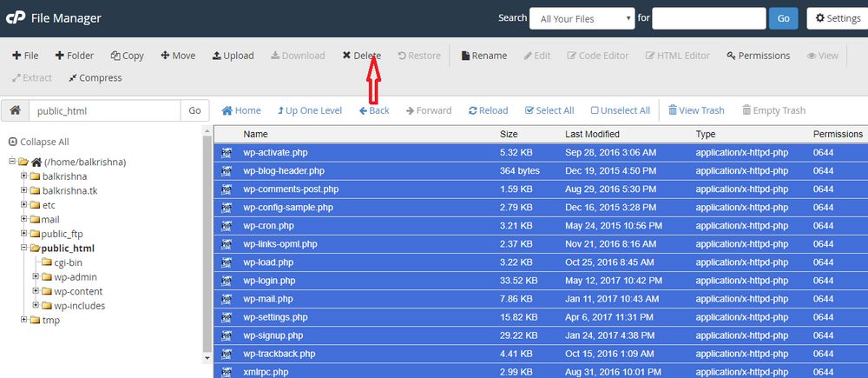Open the All Your Files search dropdown
The height and width of the screenshot is (378, 868).
pos(582,18)
